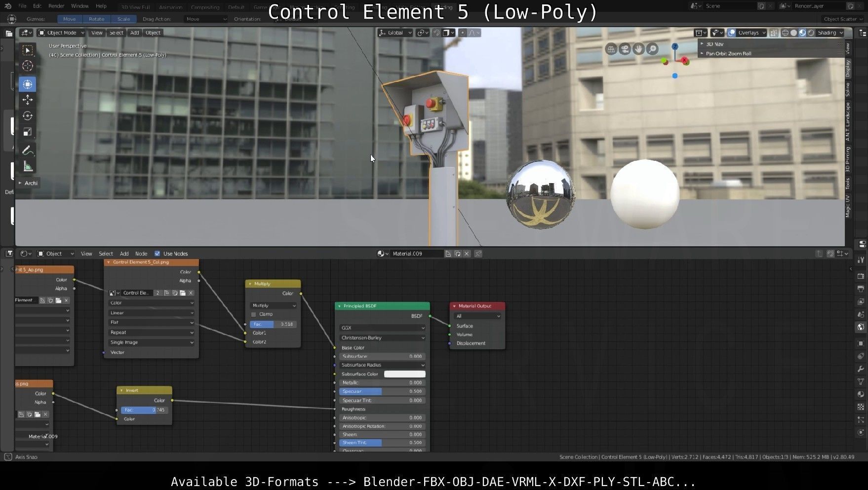Select LookDev material preview shading
The height and width of the screenshot is (490, 868).
(x=802, y=33)
